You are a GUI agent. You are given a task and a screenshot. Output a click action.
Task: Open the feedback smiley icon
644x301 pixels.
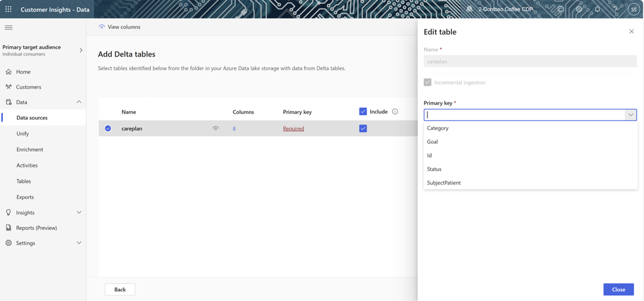(561, 9)
